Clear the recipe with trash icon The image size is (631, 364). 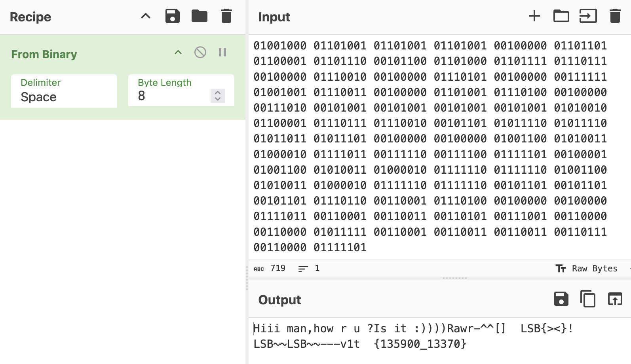[x=226, y=16]
